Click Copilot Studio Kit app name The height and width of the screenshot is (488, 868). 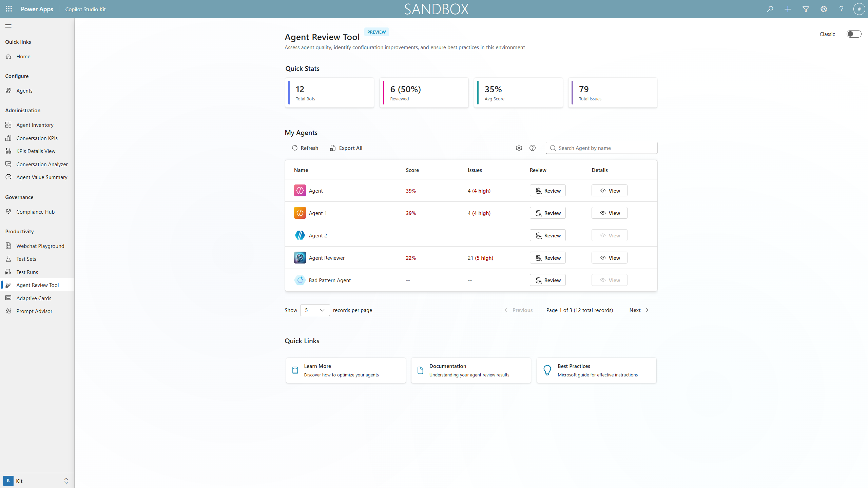(x=85, y=9)
